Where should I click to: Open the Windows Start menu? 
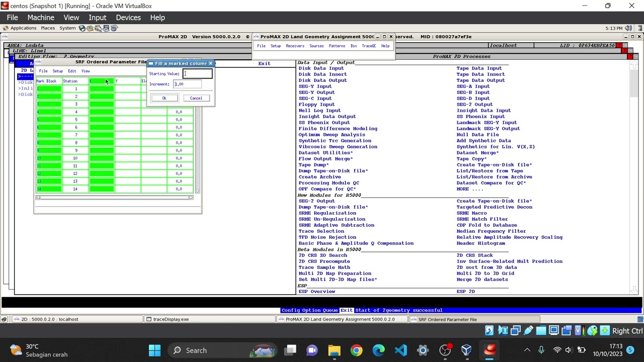tap(154, 350)
